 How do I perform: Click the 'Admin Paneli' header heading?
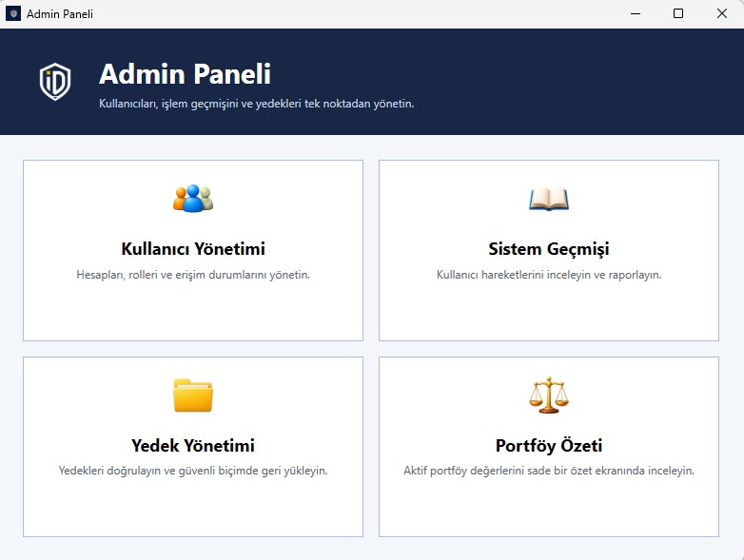click(186, 74)
